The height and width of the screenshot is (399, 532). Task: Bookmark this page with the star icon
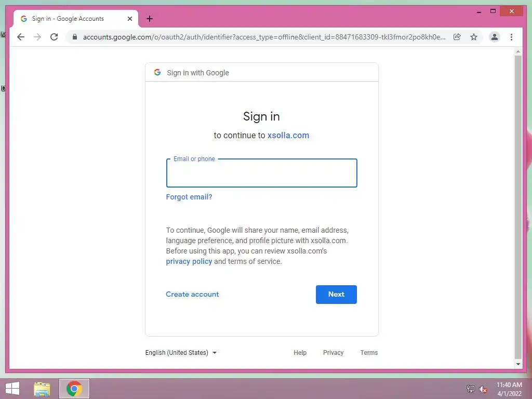pos(474,37)
